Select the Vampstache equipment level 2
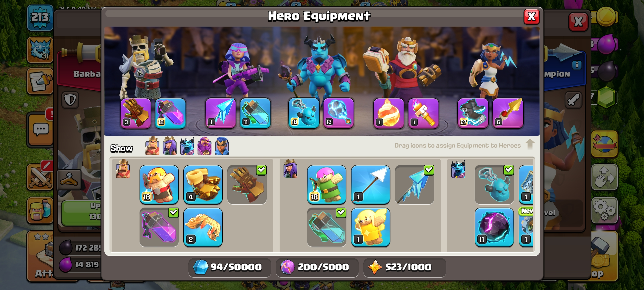Image resolution: width=644 pixels, height=290 pixels. 203,227
